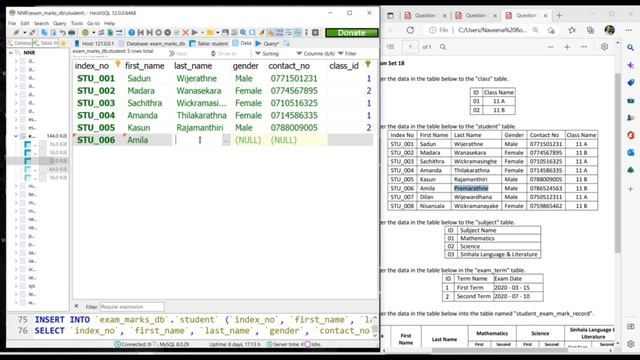The height and width of the screenshot is (360, 640).
Task: Run the query with the play icon
Action: tap(195, 33)
